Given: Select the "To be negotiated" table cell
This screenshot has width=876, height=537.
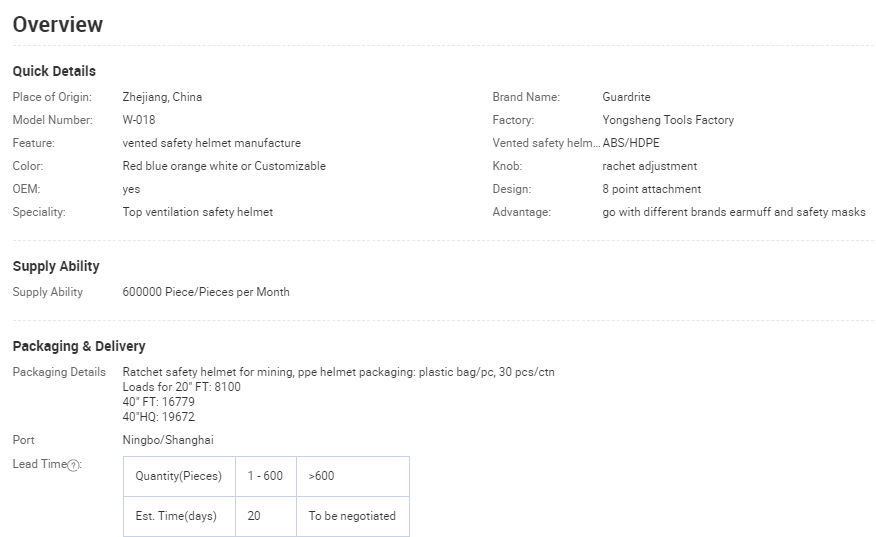Looking at the screenshot, I should (352, 516).
